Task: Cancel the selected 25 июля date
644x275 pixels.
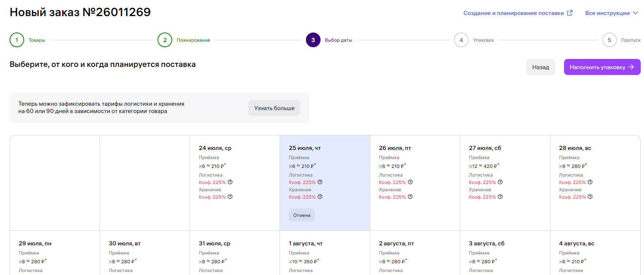Action: click(x=302, y=215)
